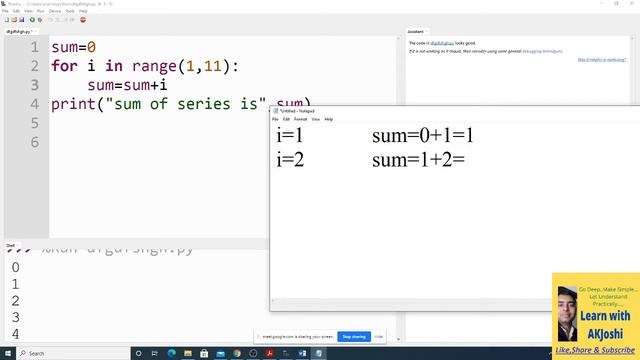The image size is (640, 360).
Task: Click the Step over icon in Thonny toolbar
Action: tap(51, 20)
